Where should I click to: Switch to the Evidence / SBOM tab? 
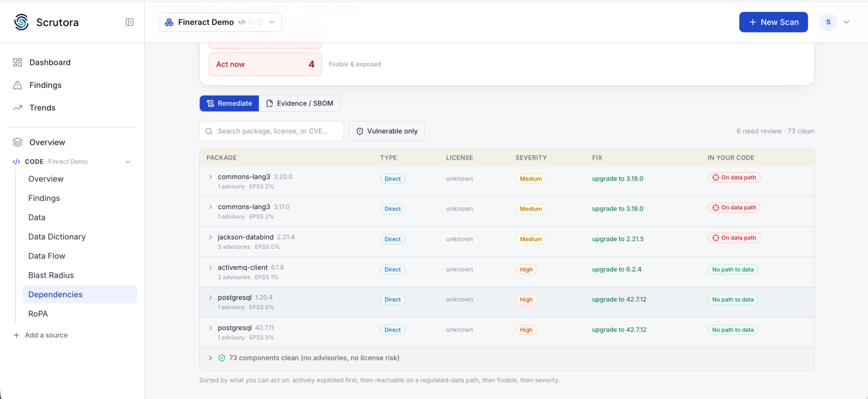coord(300,103)
